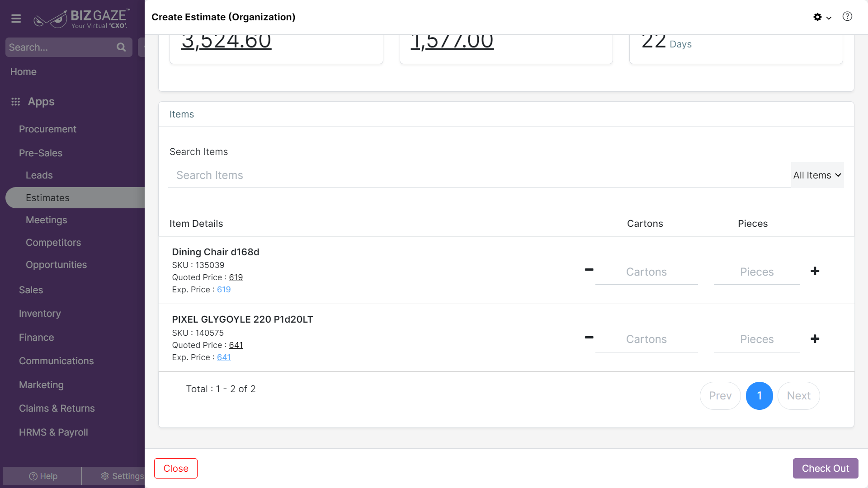Open quoted price 619 link

[236, 277]
